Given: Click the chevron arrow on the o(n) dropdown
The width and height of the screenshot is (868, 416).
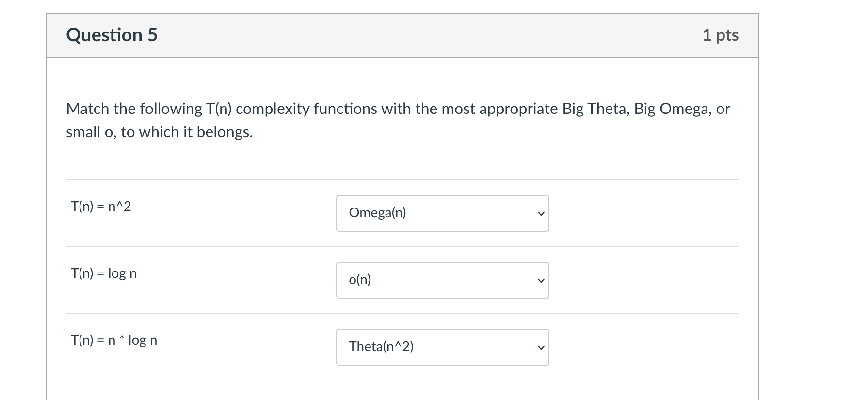Looking at the screenshot, I should [x=541, y=281].
